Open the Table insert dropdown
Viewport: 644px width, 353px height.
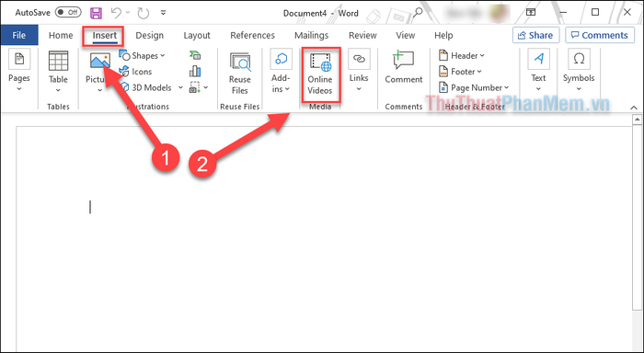58,72
